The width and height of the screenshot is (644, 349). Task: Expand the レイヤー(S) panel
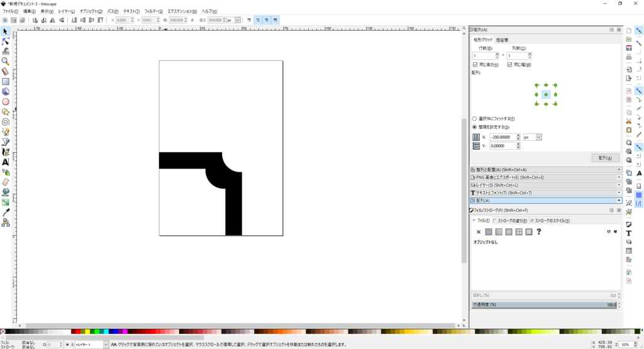(x=545, y=185)
